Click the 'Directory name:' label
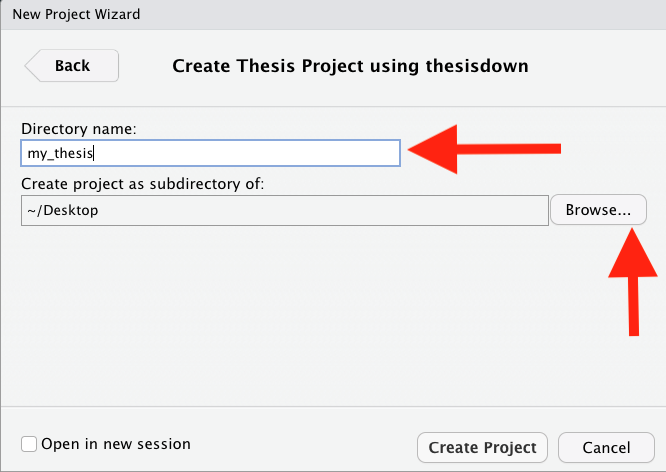 click(x=79, y=129)
